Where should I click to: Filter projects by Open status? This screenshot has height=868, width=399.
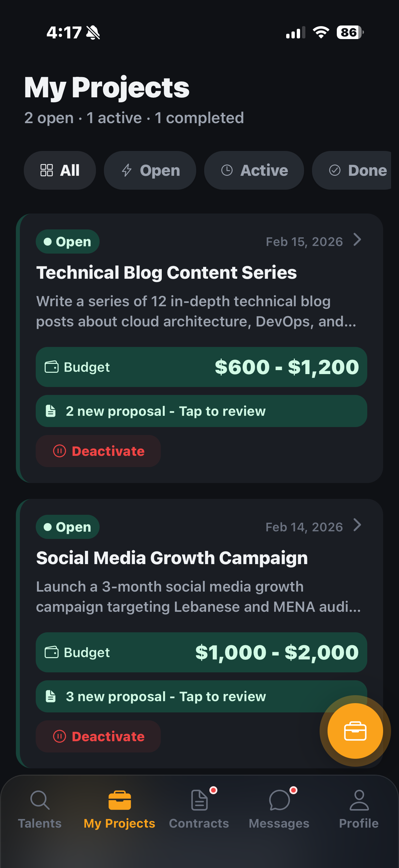[150, 170]
